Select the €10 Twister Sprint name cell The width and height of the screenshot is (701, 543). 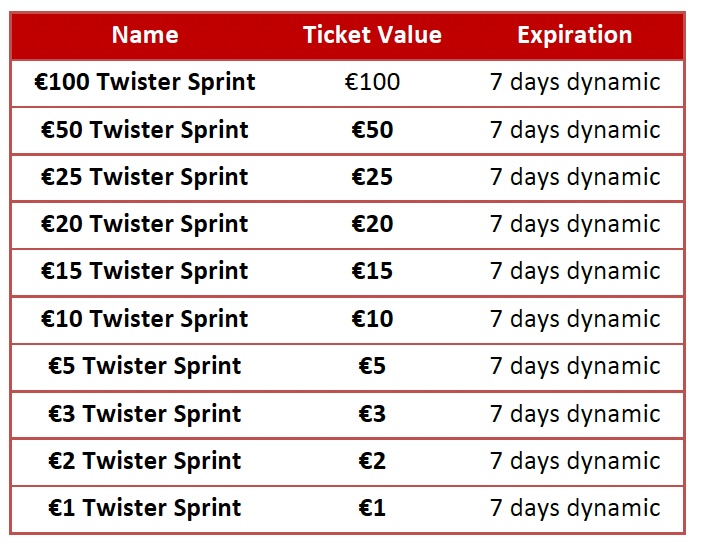[145, 319]
